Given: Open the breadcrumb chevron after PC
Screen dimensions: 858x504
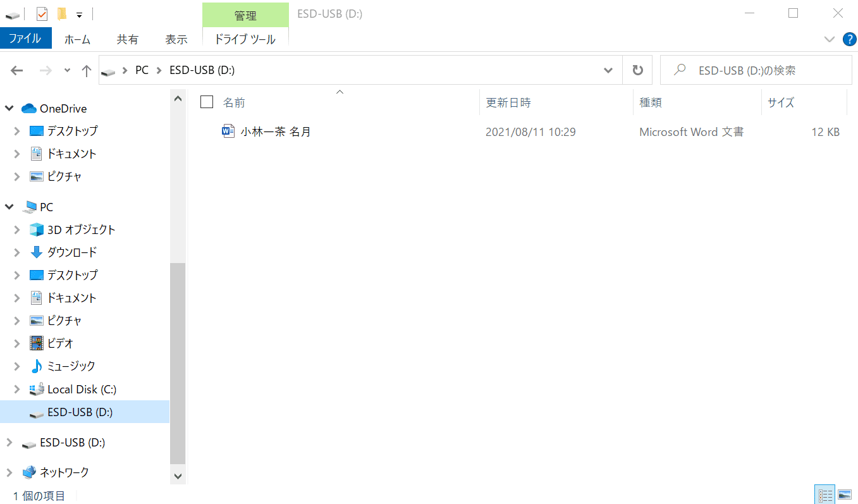Looking at the screenshot, I should [x=159, y=70].
